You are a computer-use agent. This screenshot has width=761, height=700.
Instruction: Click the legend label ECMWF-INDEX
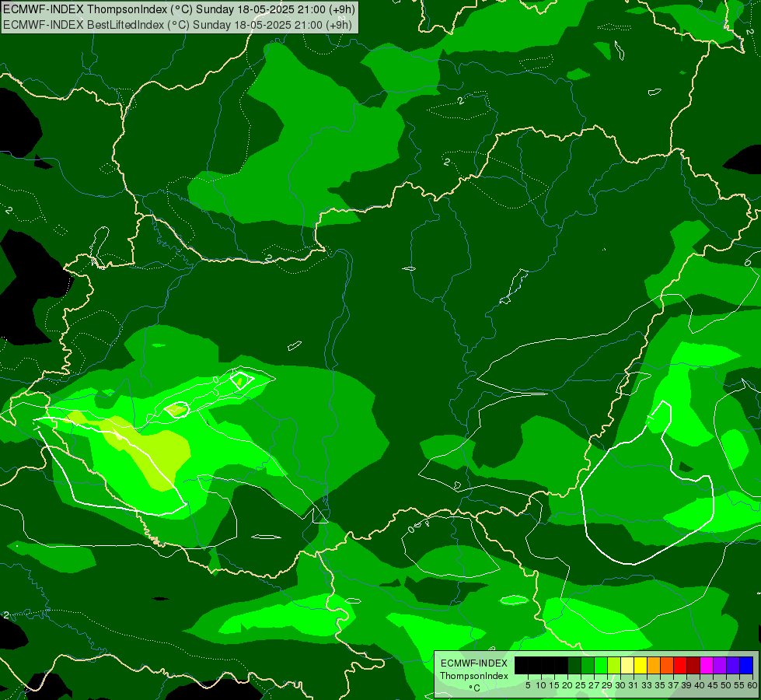tap(474, 663)
